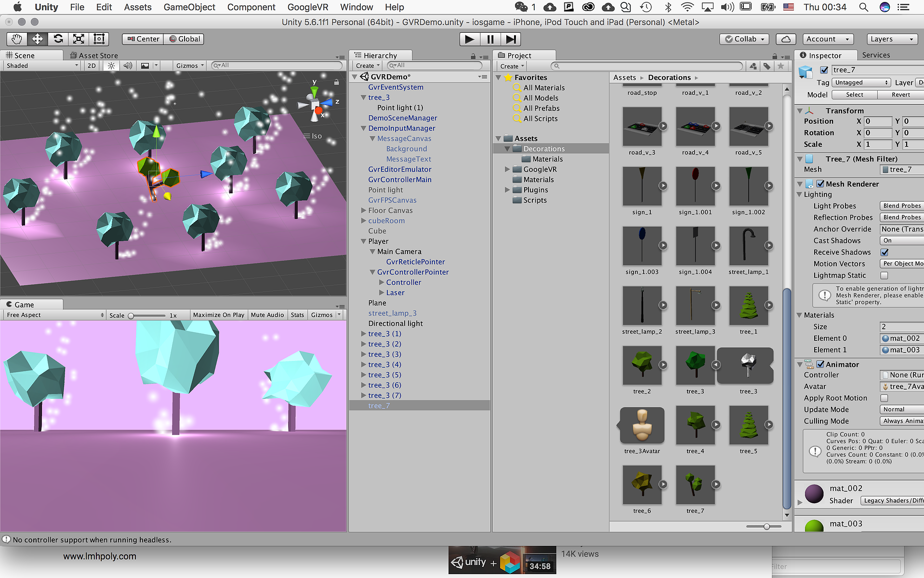The image size is (924, 578).
Task: Select the tree_1 asset thumbnail
Action: tap(748, 306)
